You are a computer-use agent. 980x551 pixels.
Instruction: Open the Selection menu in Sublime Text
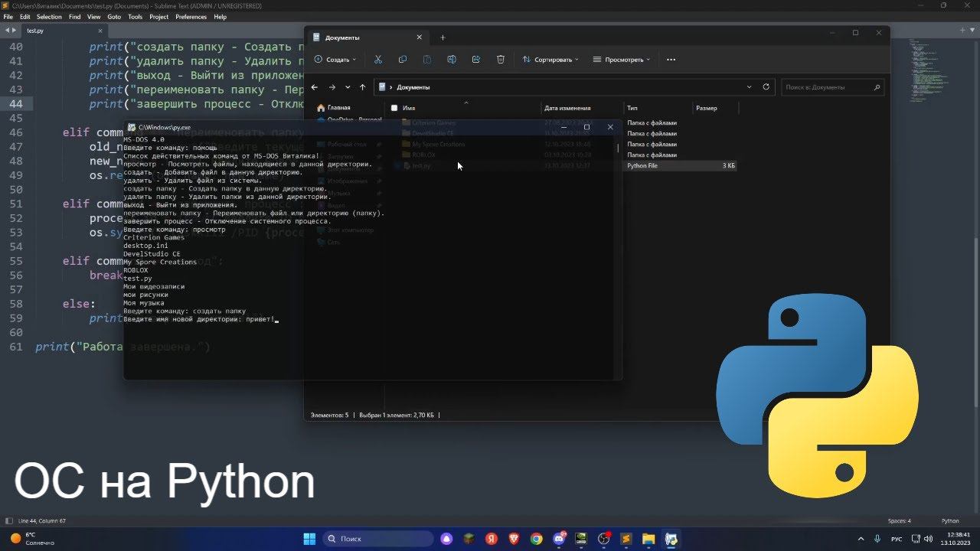[49, 17]
